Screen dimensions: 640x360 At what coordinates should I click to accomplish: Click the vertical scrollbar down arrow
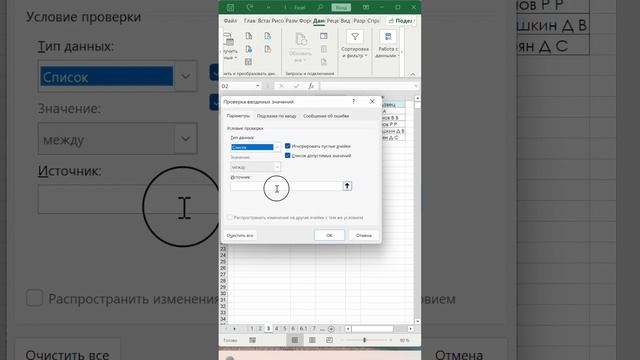click(x=417, y=322)
